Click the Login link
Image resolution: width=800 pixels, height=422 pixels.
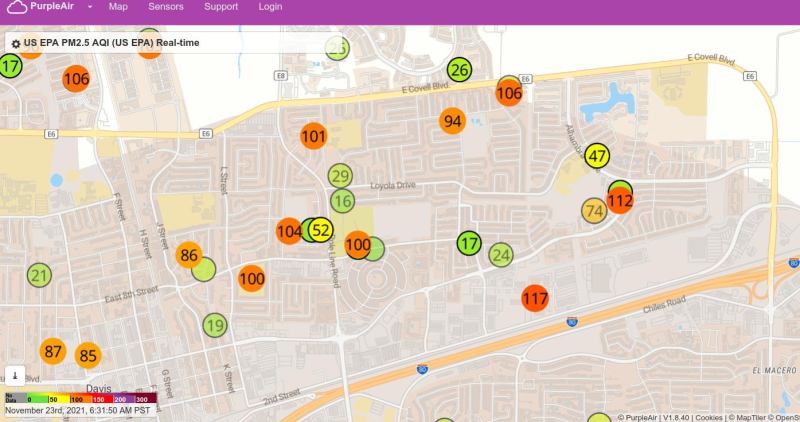coord(270,7)
